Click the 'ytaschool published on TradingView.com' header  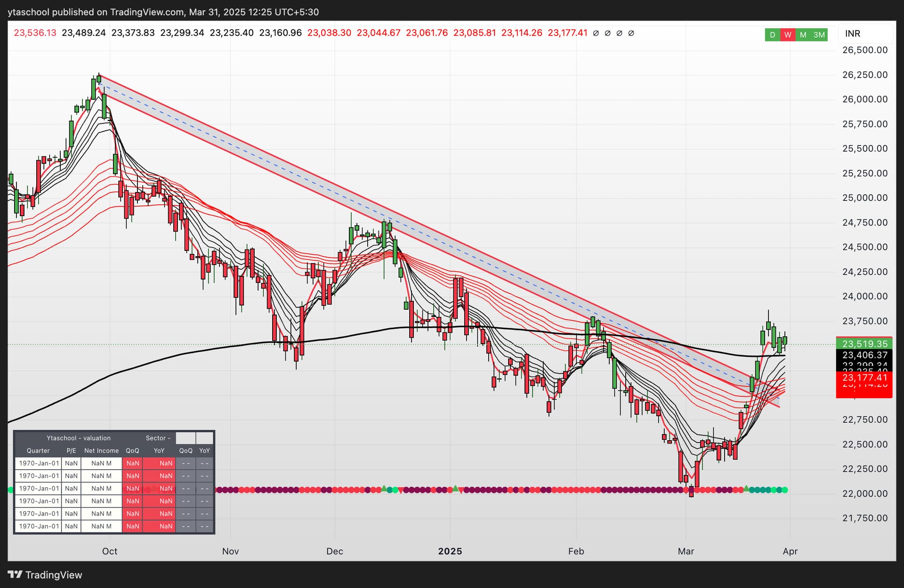tap(96, 12)
